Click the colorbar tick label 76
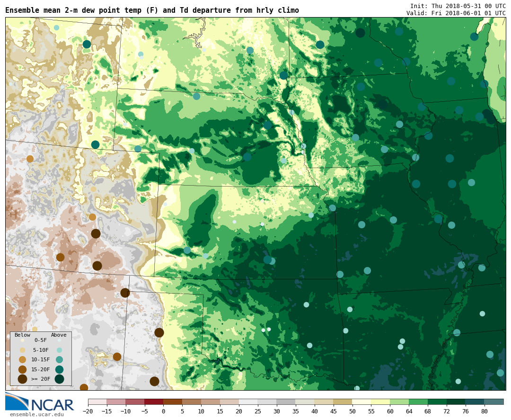511x420 pixels. click(466, 411)
